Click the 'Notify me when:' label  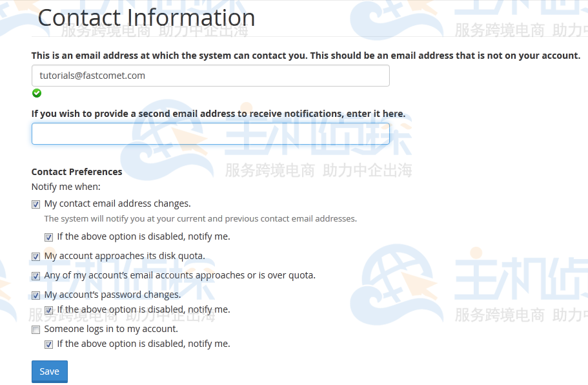tap(66, 187)
